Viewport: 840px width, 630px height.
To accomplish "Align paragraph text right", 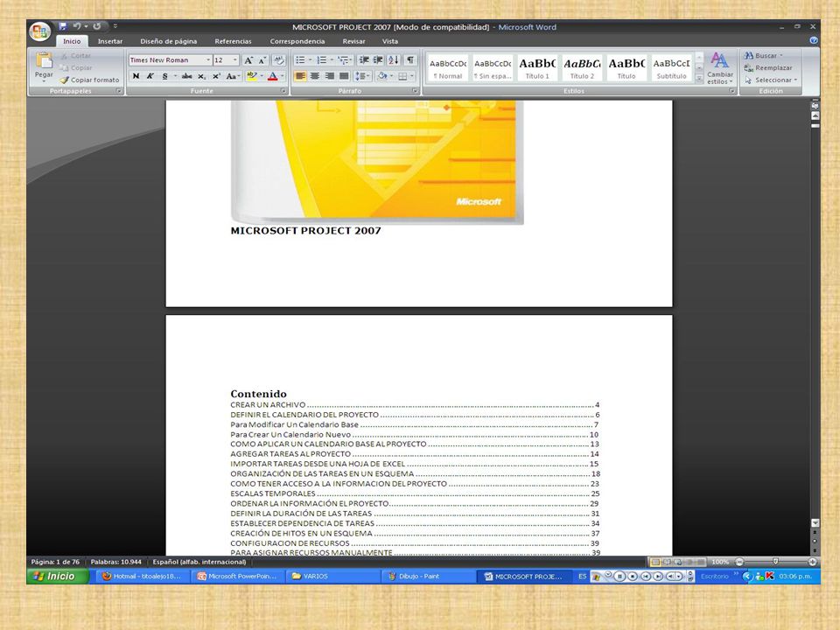I will (x=330, y=76).
